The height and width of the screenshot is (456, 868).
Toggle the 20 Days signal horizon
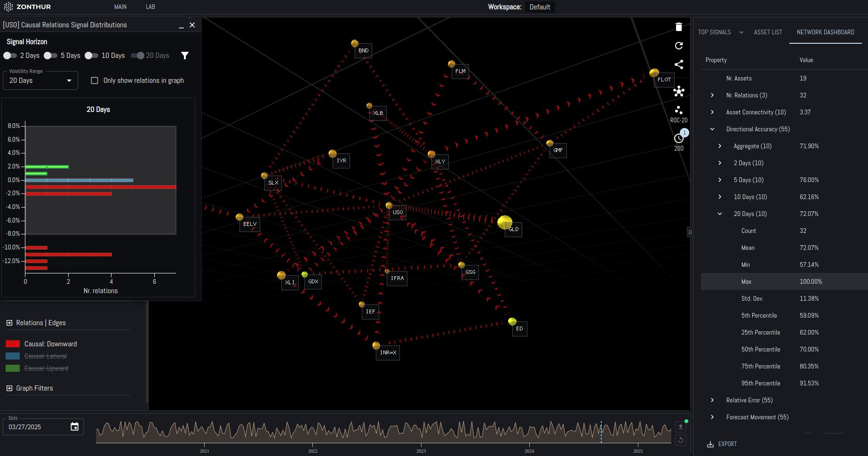[x=137, y=56]
